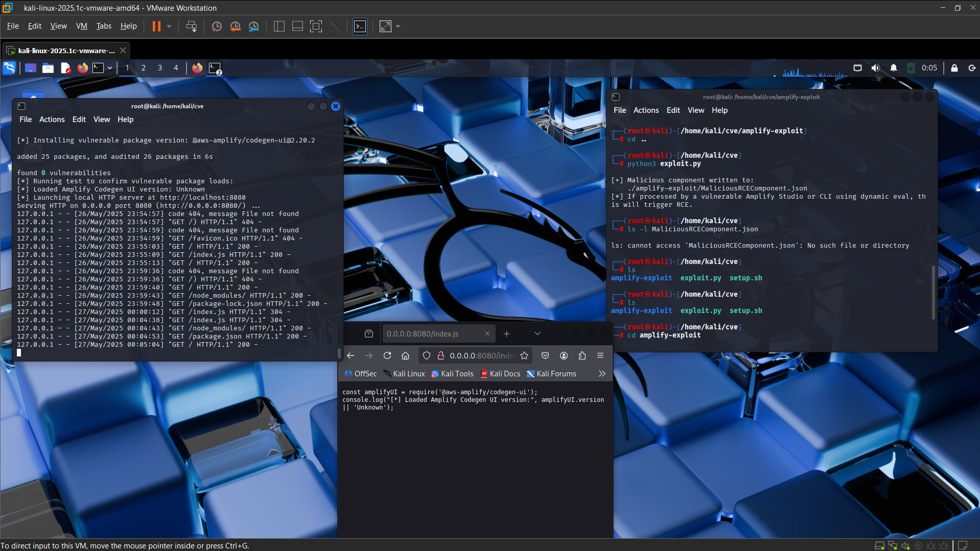Open the Kali session logout icon

(x=972, y=68)
